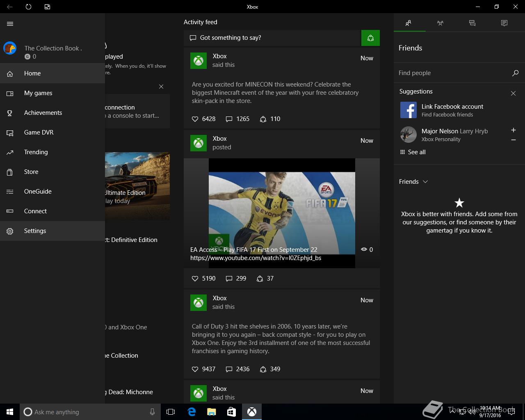This screenshot has width=525, height=420.
Task: Switch to the Activity alerts tab icon
Action: (504, 23)
